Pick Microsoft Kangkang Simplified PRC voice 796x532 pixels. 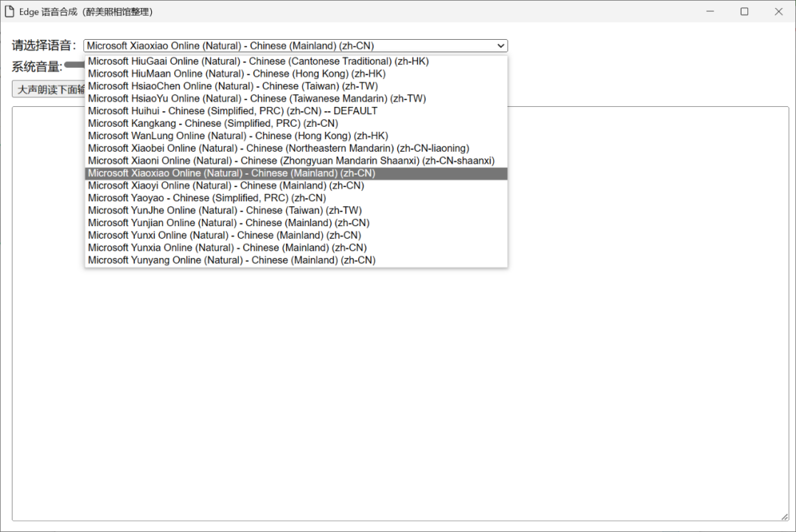pos(296,123)
